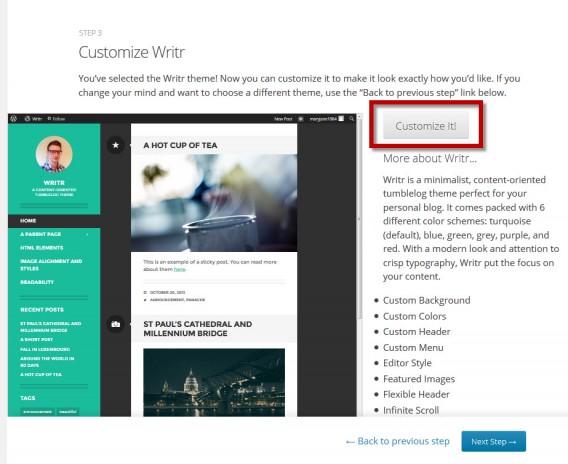Viewport: 568px width, 464px height.
Task: Click the Follow icon in preview bar
Action: click(x=49, y=118)
